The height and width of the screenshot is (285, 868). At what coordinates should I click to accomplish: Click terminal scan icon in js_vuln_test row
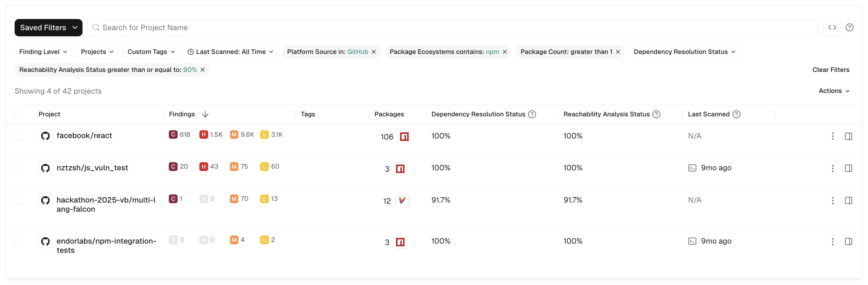pyautogui.click(x=692, y=168)
